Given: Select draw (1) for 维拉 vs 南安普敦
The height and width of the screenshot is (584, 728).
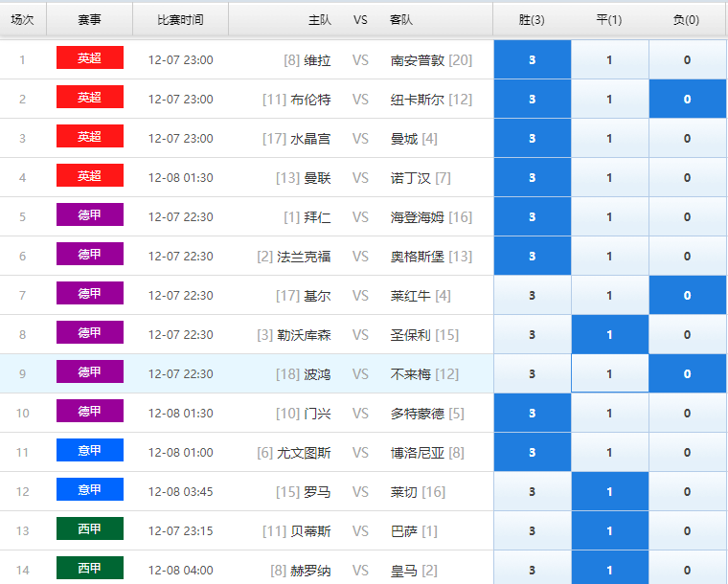Looking at the screenshot, I should [x=609, y=59].
